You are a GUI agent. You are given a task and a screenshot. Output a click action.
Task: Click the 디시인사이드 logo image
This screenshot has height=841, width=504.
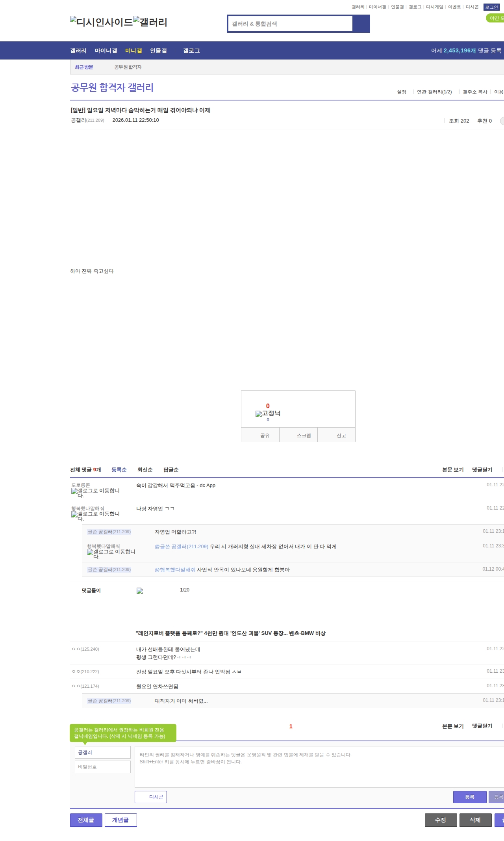coord(101,22)
